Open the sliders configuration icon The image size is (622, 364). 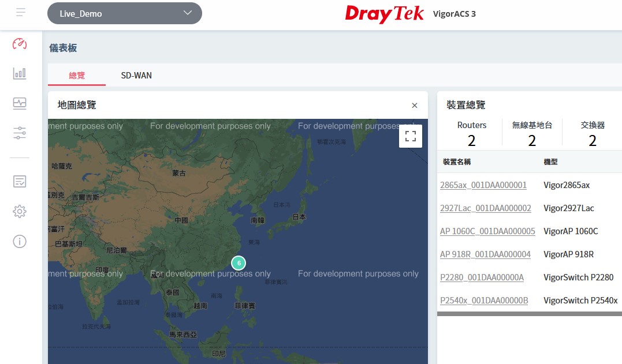point(20,133)
